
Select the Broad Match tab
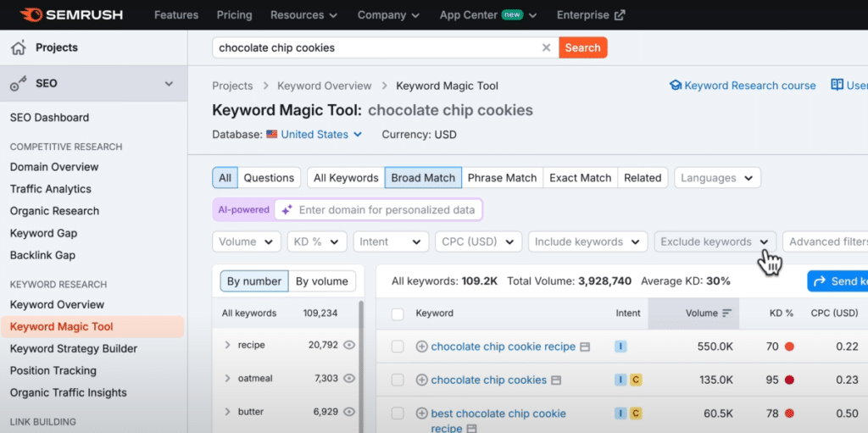tap(423, 178)
